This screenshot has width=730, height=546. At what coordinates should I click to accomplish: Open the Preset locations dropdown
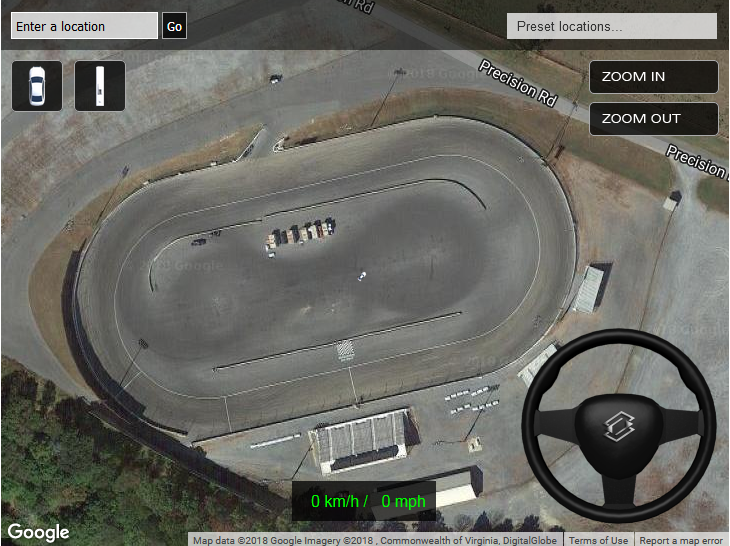click(612, 26)
